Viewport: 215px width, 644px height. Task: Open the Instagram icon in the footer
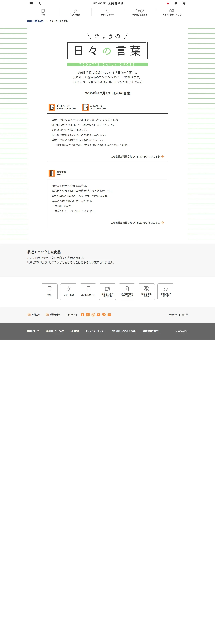click(93, 315)
